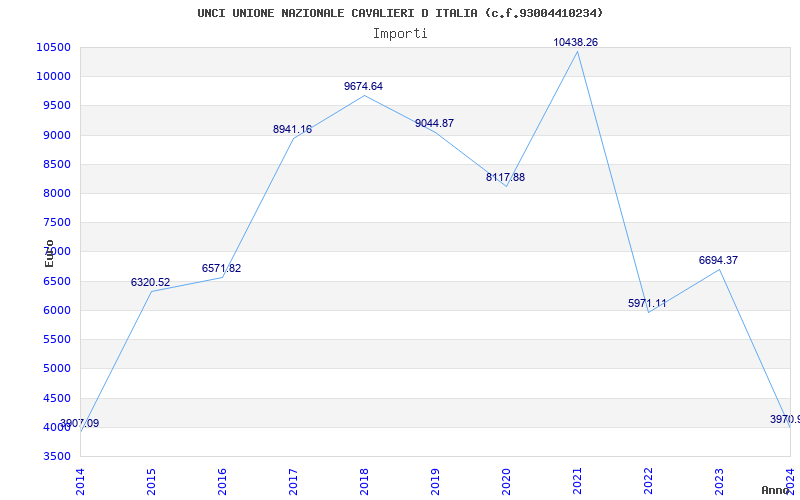Image resolution: width=800 pixels, height=500 pixels.
Task: Click the 6500 y-axis tick label
Action: (56, 281)
